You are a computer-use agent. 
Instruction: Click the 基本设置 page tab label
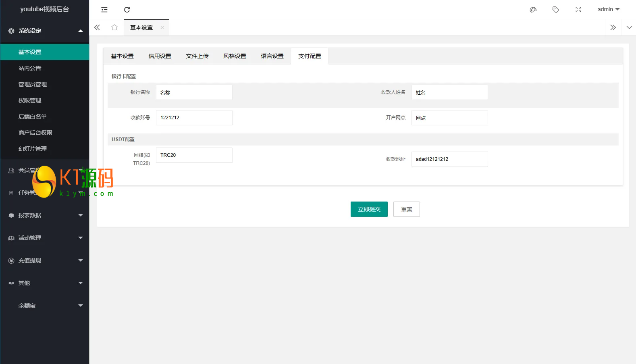[141, 27]
